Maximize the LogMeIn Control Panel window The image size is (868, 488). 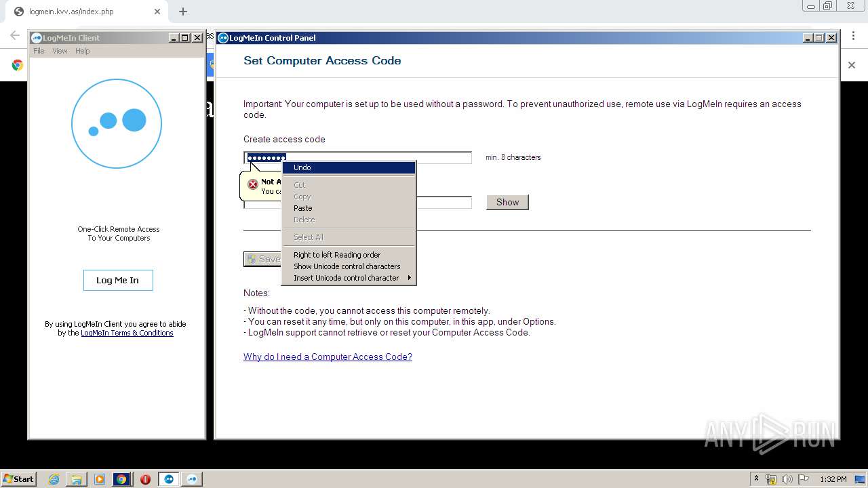pyautogui.click(x=819, y=38)
